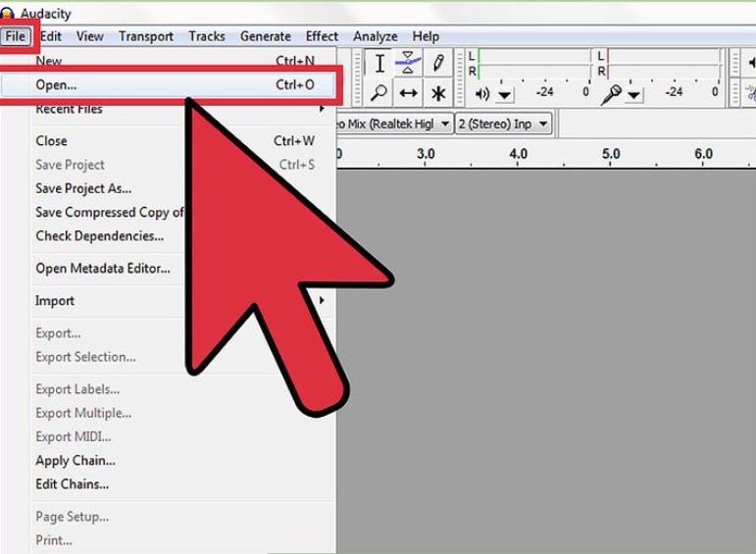Click the Audacity headphones title icon

pyautogui.click(x=7, y=13)
